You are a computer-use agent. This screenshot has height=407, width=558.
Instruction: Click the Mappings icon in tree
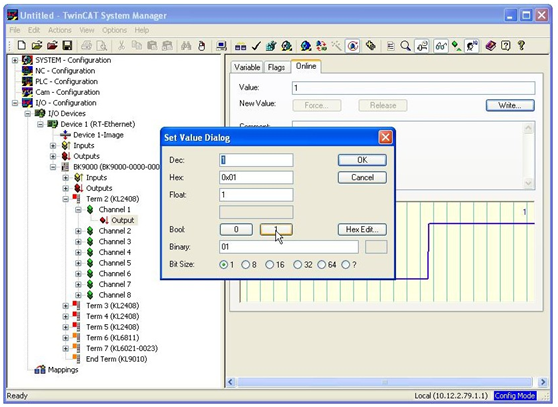click(x=40, y=370)
